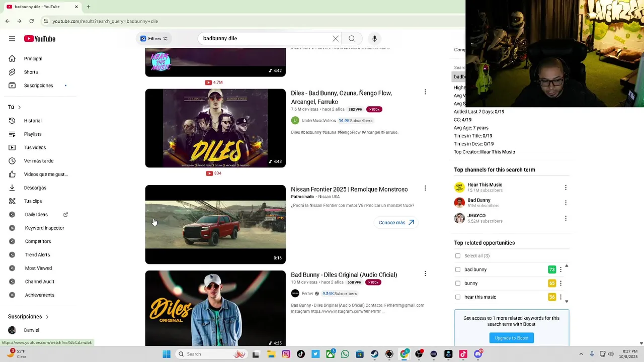
Task: Open the Daily Ideas external link icon
Action: tap(65, 215)
